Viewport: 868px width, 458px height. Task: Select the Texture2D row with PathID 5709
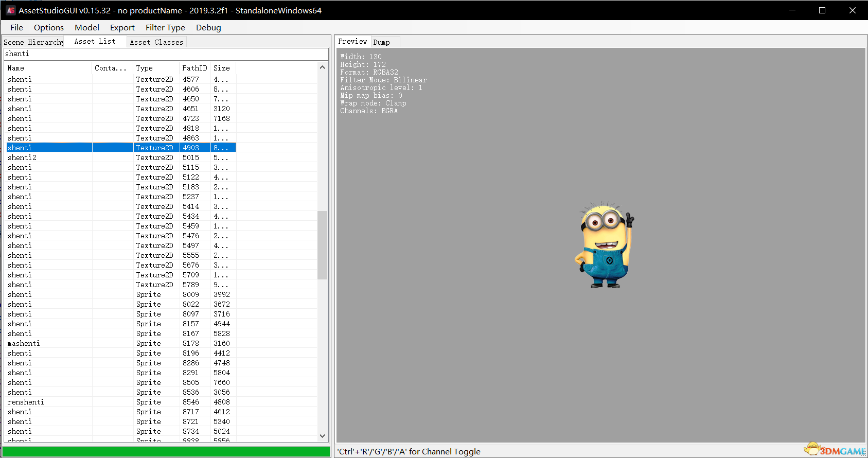point(121,275)
